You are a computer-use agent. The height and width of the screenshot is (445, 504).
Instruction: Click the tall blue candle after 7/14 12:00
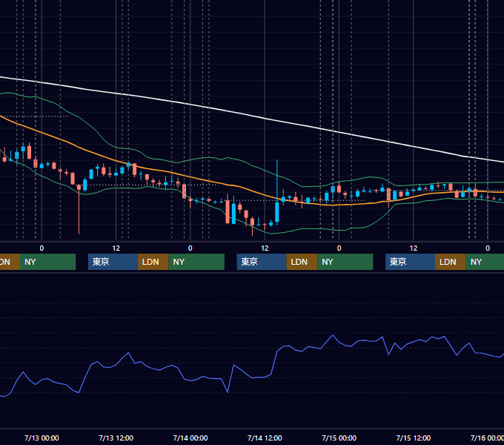[277, 211]
